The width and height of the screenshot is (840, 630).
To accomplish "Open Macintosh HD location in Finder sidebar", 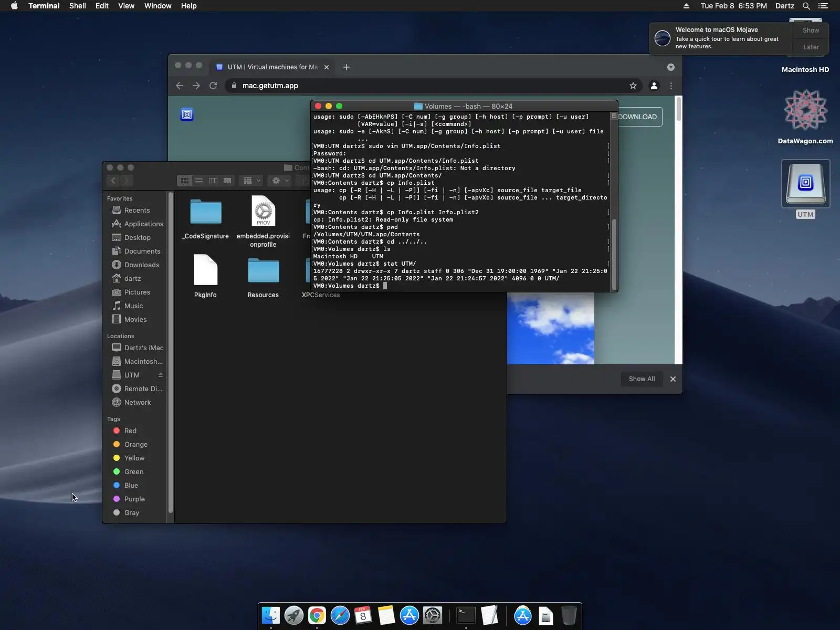I will pyautogui.click(x=137, y=361).
